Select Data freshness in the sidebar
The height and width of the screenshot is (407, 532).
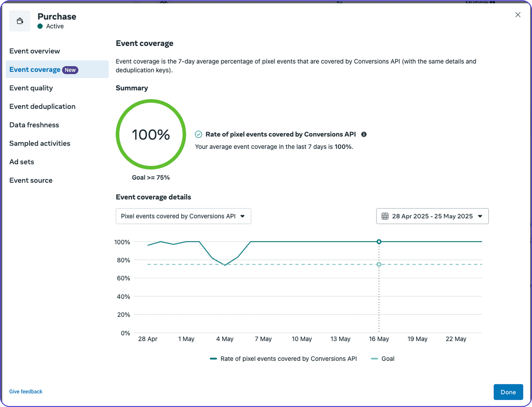(x=34, y=125)
